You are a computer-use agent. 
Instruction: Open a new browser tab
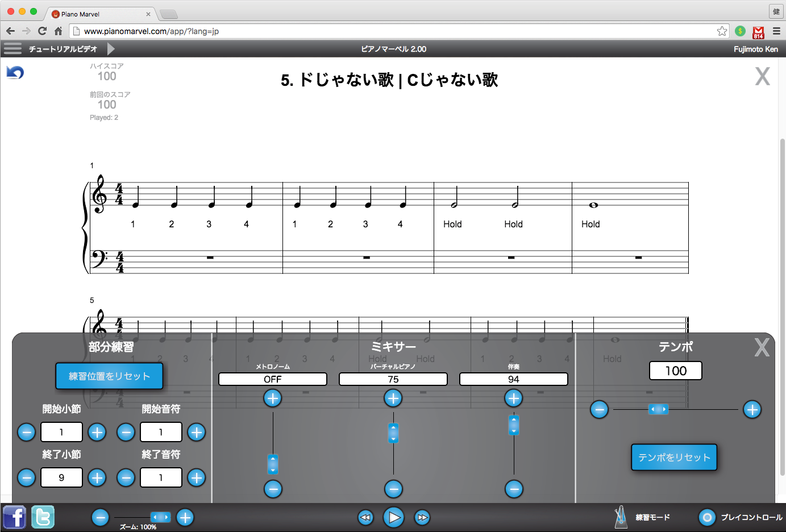tap(169, 14)
